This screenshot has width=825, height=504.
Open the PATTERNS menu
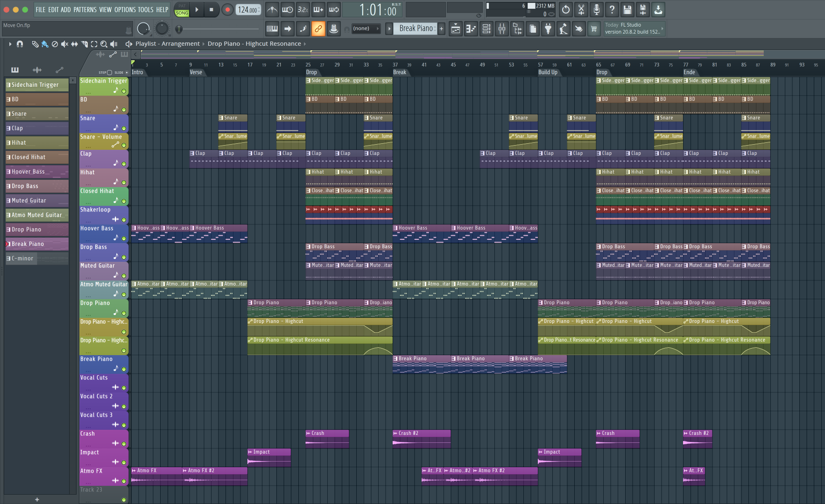(x=85, y=9)
